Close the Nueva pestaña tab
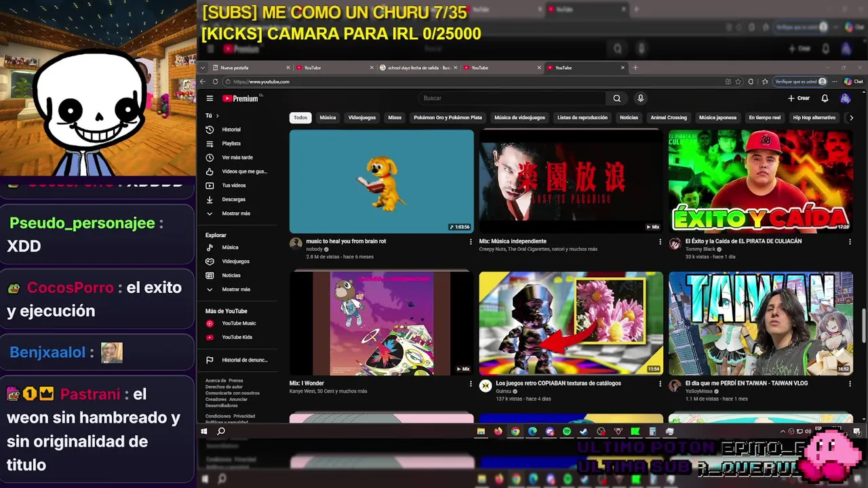The width and height of the screenshot is (868, 488). [x=288, y=68]
